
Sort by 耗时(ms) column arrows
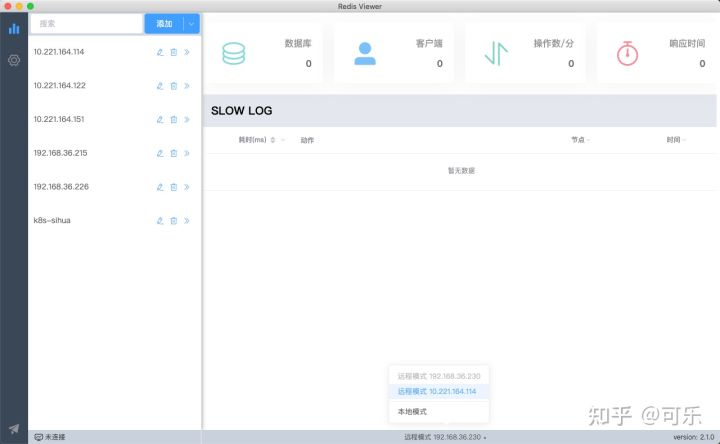point(273,140)
